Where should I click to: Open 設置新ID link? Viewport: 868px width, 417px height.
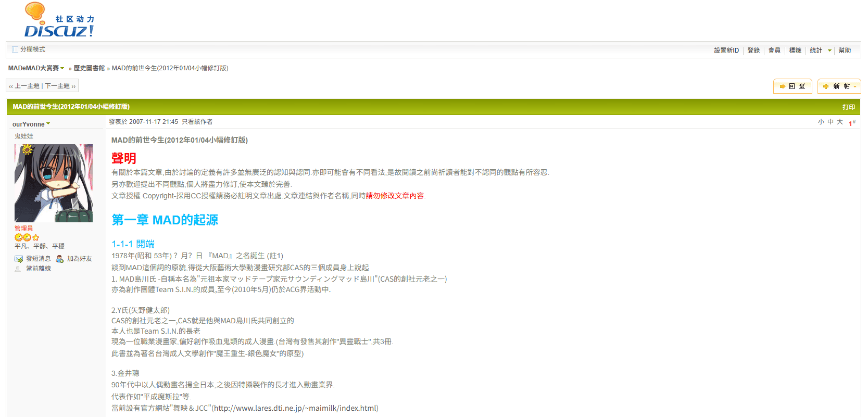726,50
